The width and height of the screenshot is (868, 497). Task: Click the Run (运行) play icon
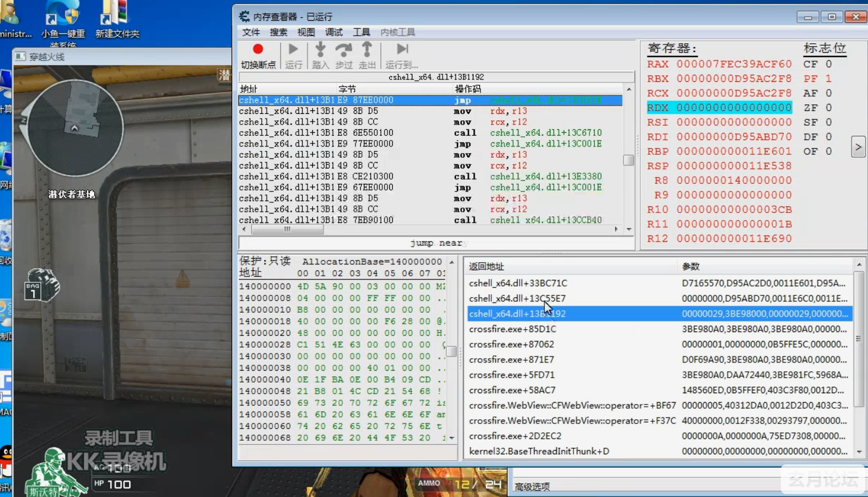pyautogui.click(x=293, y=49)
